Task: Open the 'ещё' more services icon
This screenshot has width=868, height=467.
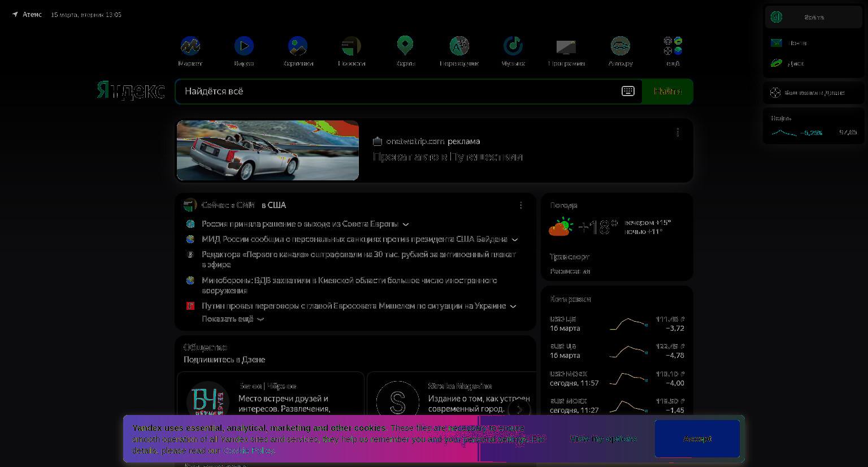Action: coord(673,46)
